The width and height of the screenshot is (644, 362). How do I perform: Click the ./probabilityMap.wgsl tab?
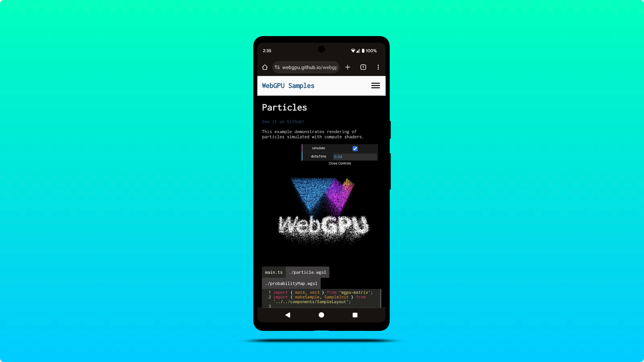pyautogui.click(x=292, y=283)
